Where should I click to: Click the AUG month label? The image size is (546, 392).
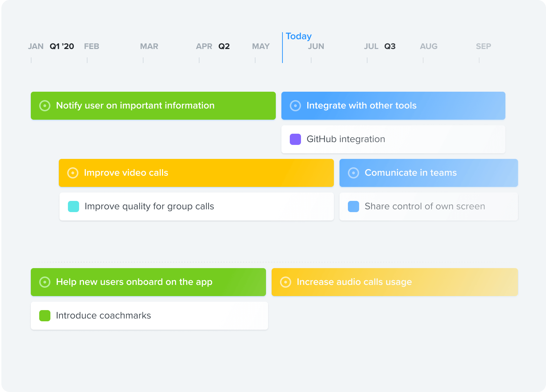point(429,47)
